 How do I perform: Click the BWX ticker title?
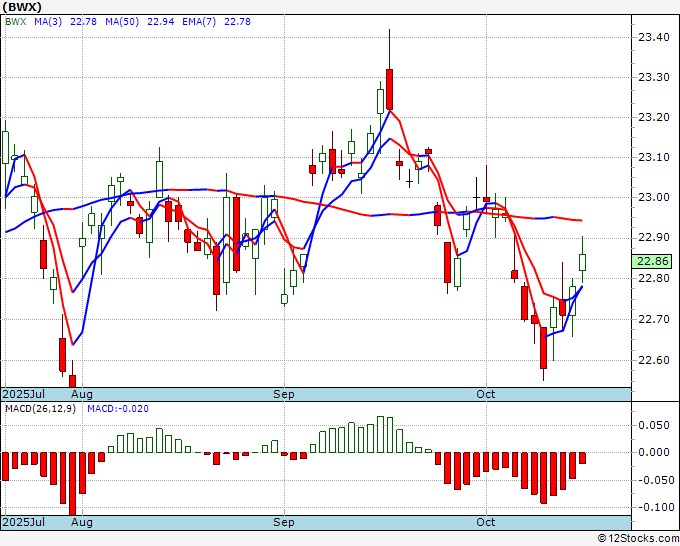pos(22,7)
